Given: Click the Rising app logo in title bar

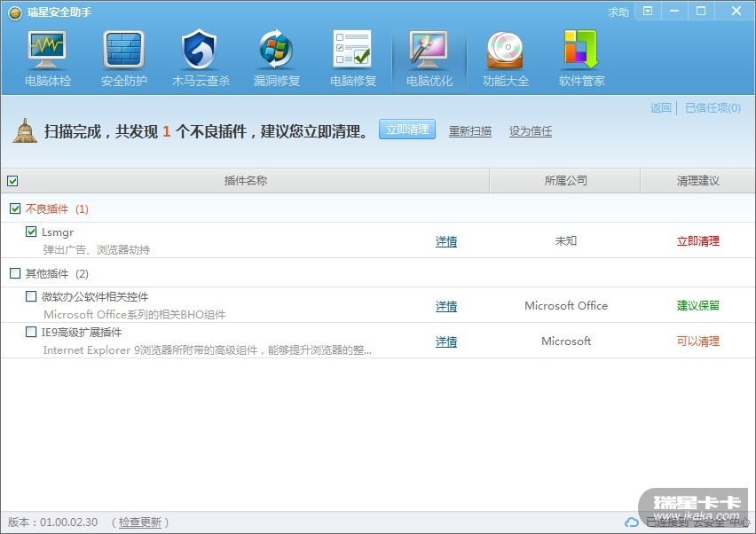Looking at the screenshot, I should (15, 13).
